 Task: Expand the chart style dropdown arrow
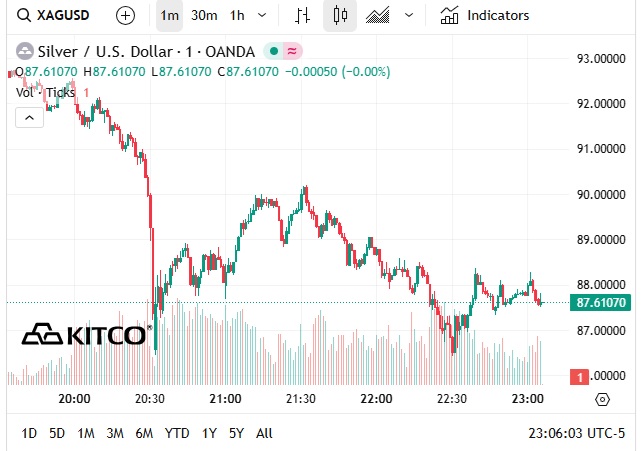(x=408, y=16)
